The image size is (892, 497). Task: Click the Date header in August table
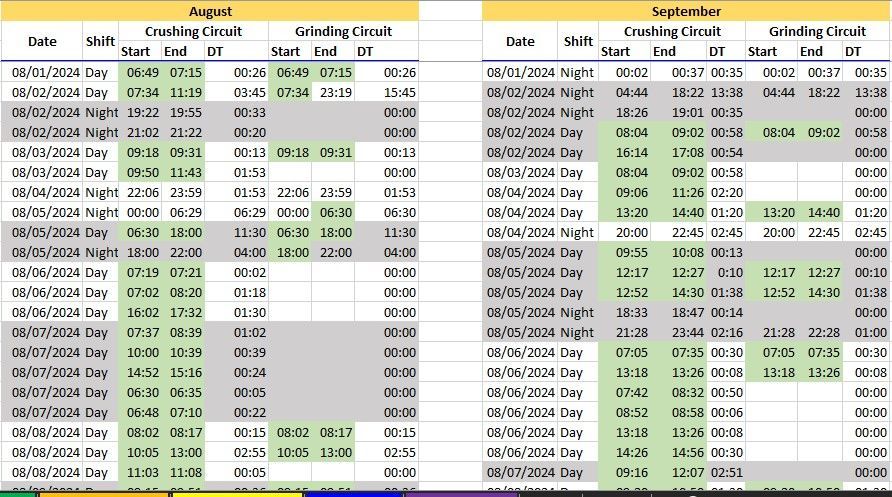(x=42, y=41)
